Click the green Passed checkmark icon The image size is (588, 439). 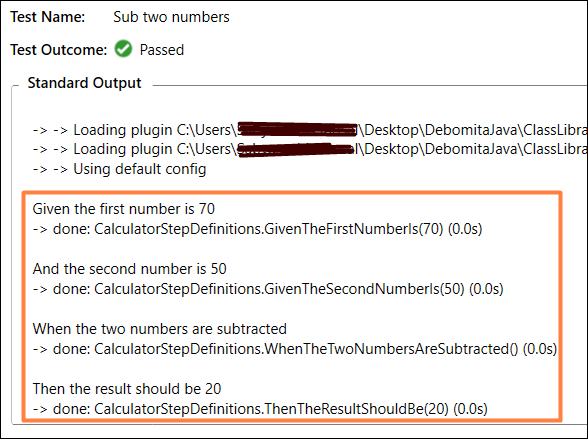point(123,49)
